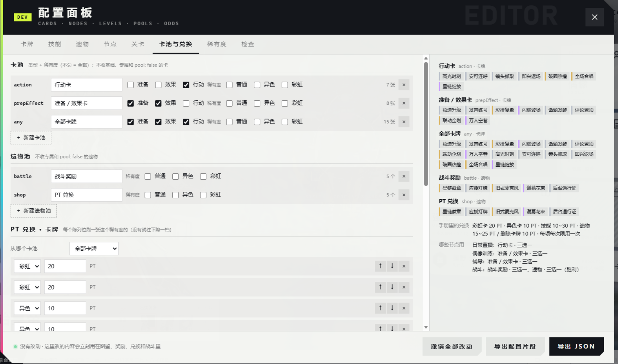Open rarity dropdown of the second 彩虹 slot
The width and height of the screenshot is (618, 364).
(27, 287)
